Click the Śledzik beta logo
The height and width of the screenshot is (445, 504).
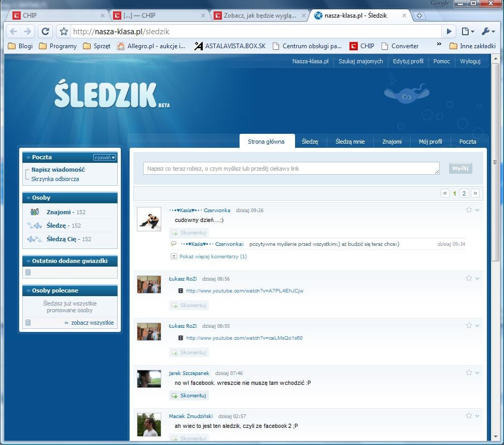coord(106,95)
